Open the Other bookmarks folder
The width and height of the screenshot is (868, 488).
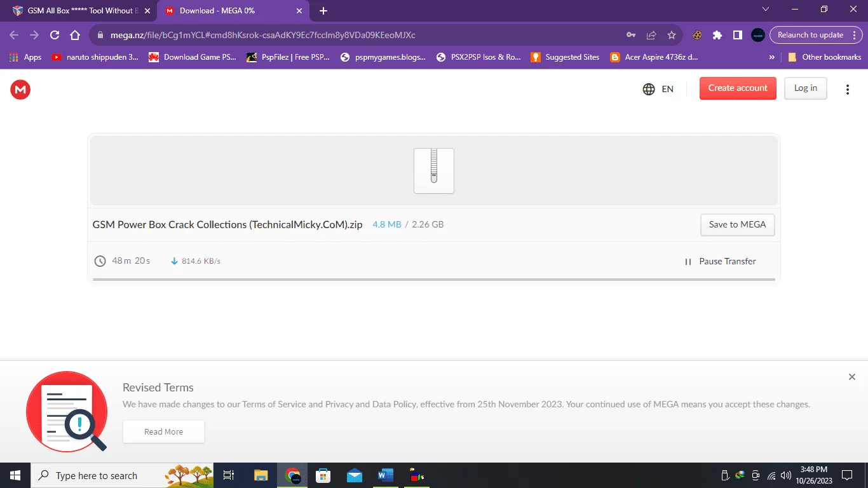(824, 57)
